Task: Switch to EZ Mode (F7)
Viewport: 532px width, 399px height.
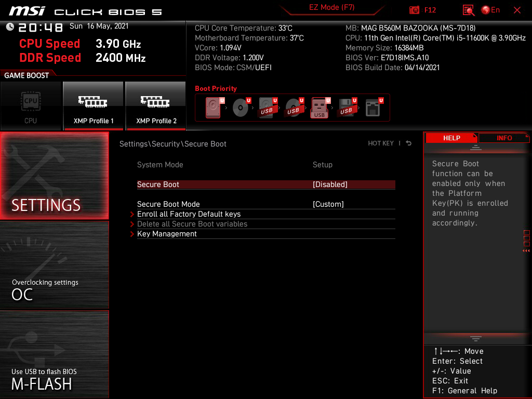Action: tap(331, 7)
